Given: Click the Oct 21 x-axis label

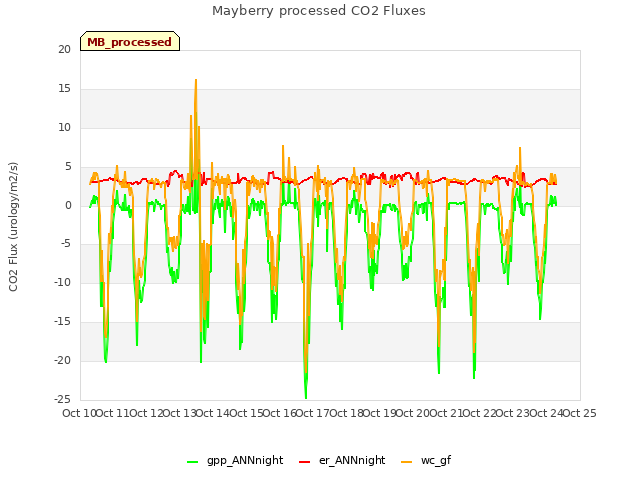Looking at the screenshot, I should (x=446, y=413).
